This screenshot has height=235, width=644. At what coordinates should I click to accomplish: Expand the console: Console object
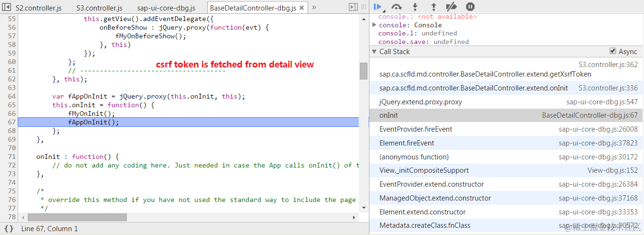click(x=375, y=24)
